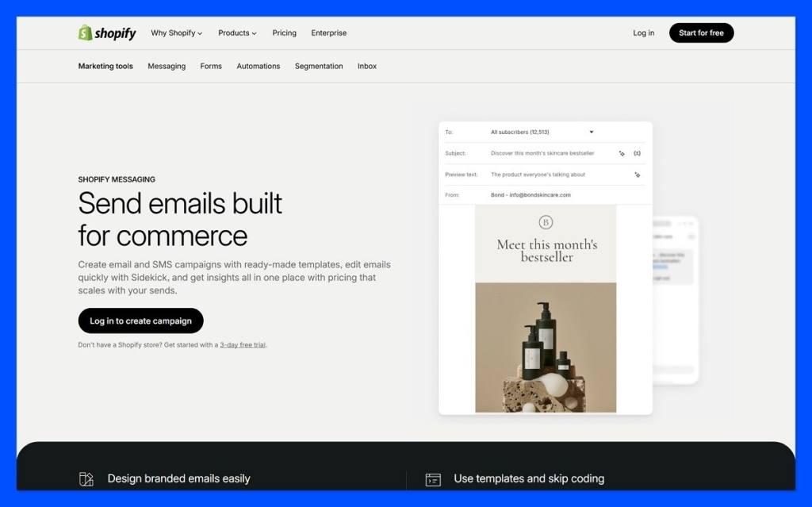812x507 pixels.
Task: Select the Marketing tools sub-navigation item
Action: point(105,66)
